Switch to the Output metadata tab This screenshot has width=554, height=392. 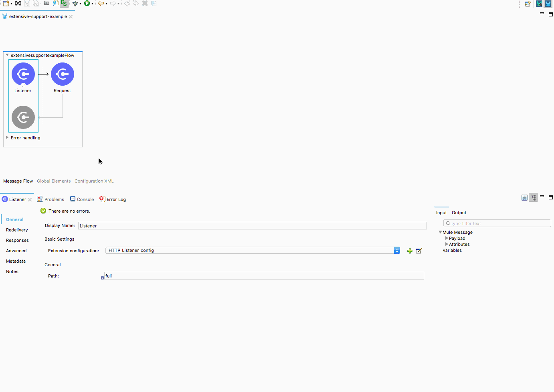(459, 213)
